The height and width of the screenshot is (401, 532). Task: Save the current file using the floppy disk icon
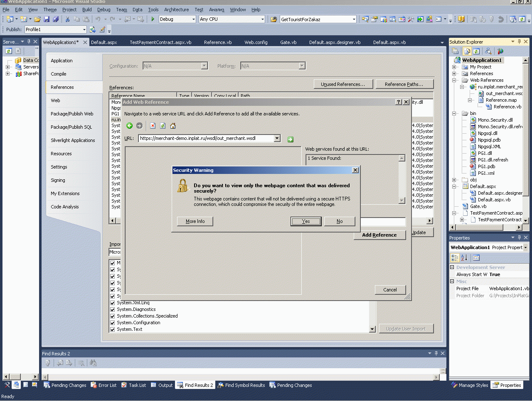click(47, 19)
